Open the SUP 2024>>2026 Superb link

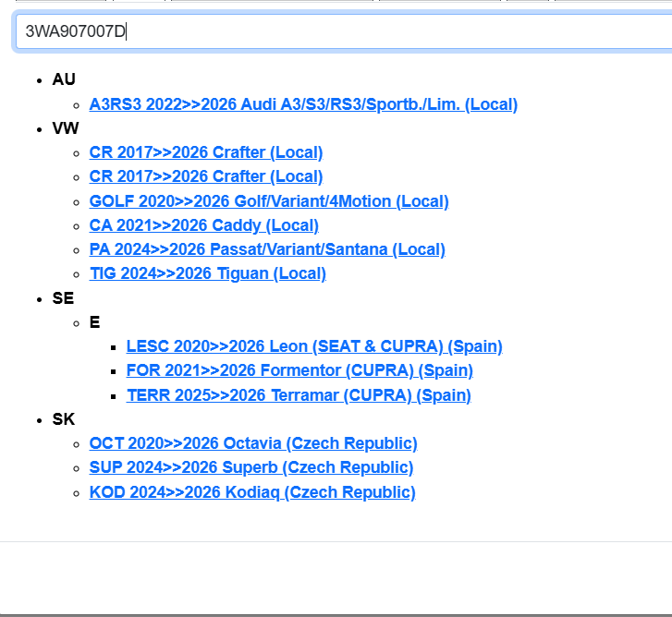click(250, 467)
